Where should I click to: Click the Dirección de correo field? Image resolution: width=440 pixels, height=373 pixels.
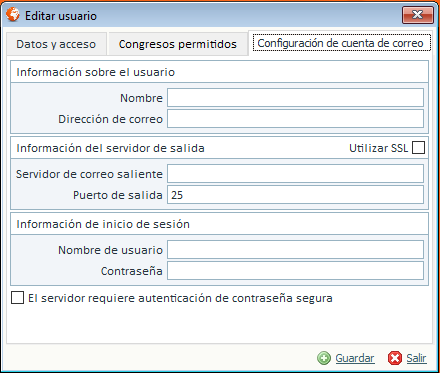point(295,119)
